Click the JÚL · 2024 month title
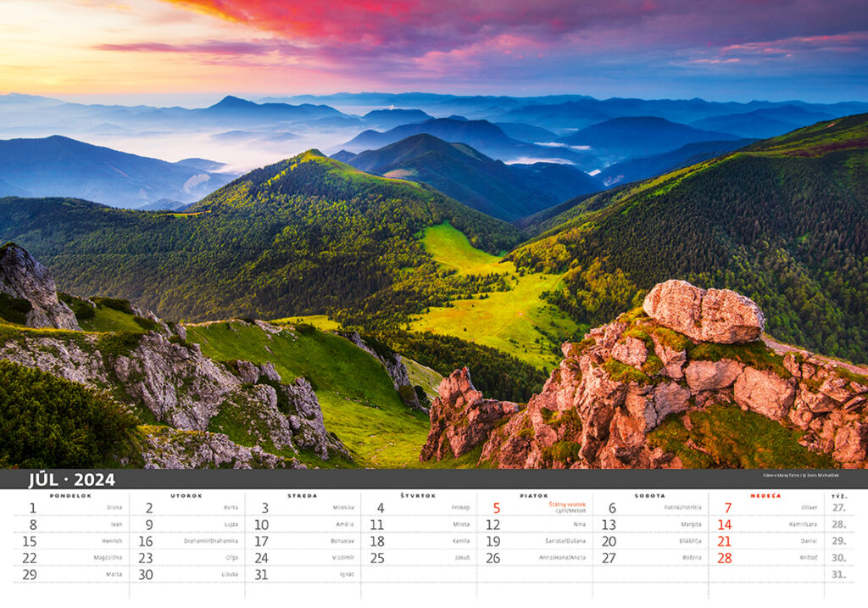The image size is (868, 608). [x=72, y=480]
